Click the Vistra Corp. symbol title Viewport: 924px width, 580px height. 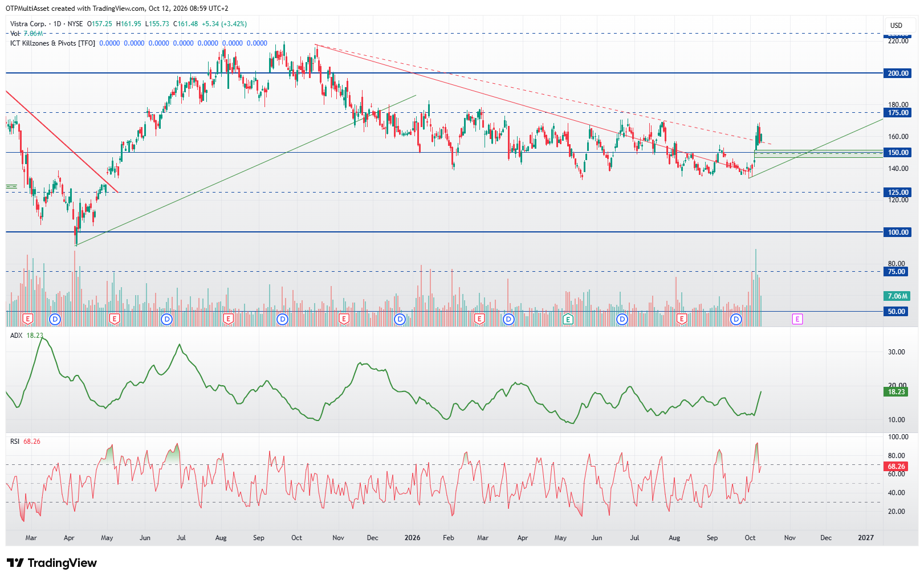(x=28, y=24)
